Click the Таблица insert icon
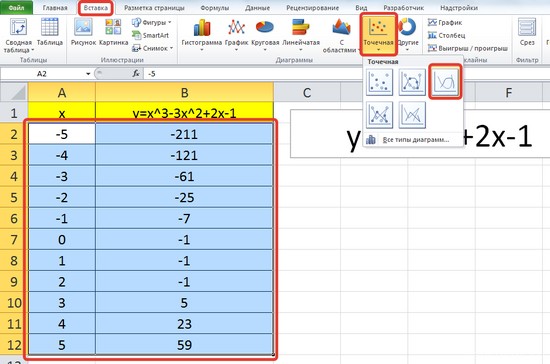 (49, 32)
